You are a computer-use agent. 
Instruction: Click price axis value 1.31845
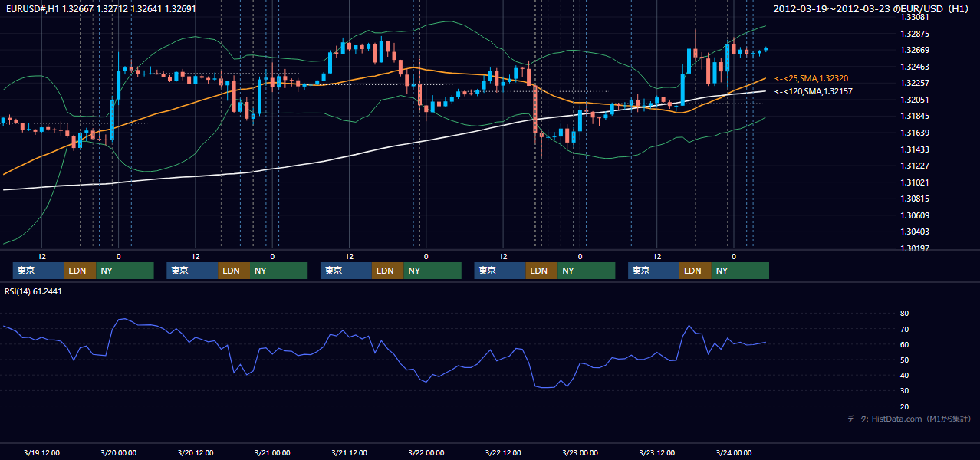pyautogui.click(x=914, y=117)
